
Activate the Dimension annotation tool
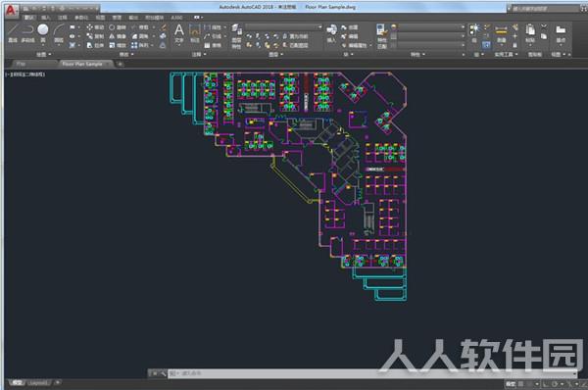(x=195, y=33)
